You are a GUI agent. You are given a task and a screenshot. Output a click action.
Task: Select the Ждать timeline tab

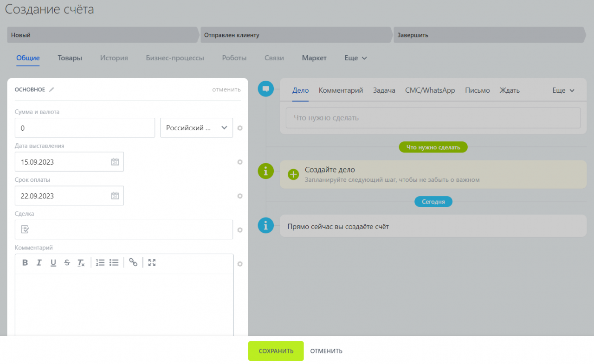[510, 90]
